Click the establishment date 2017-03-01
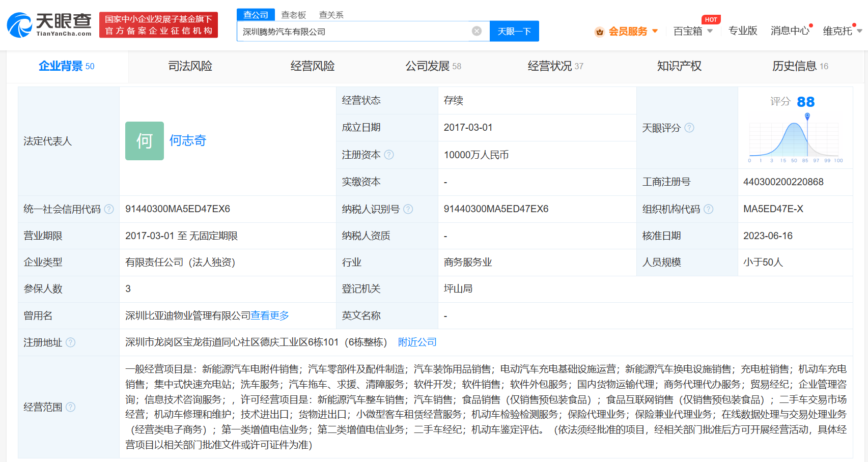 coord(468,128)
